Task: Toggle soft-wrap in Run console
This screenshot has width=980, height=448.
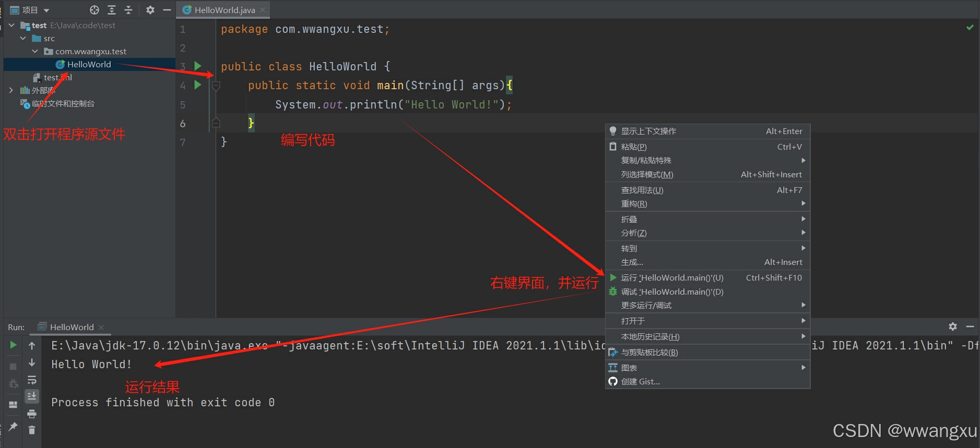Action: [32, 380]
